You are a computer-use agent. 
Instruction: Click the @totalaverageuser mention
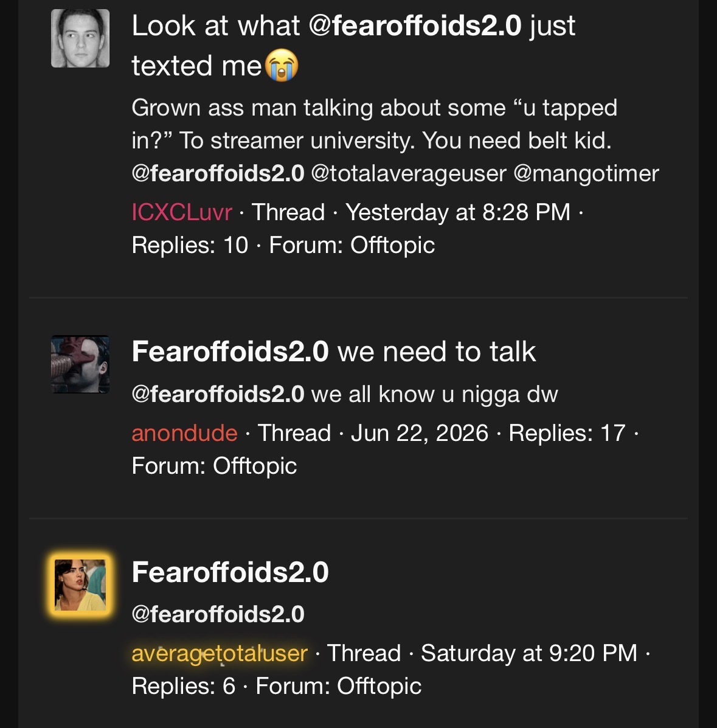point(409,174)
